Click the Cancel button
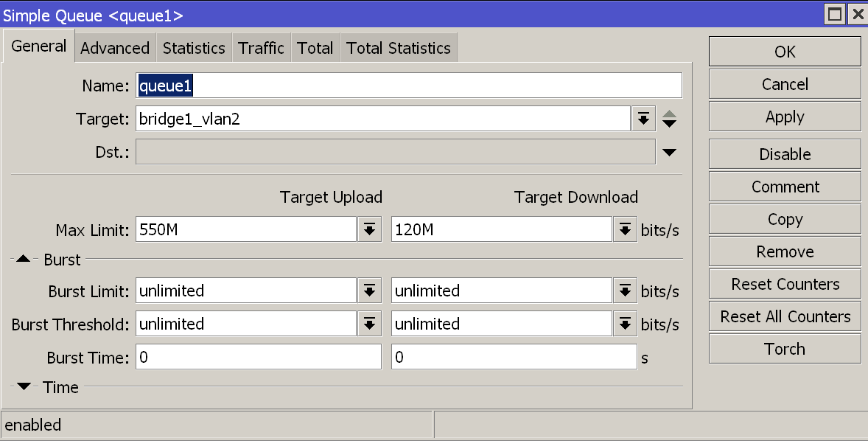 (785, 84)
